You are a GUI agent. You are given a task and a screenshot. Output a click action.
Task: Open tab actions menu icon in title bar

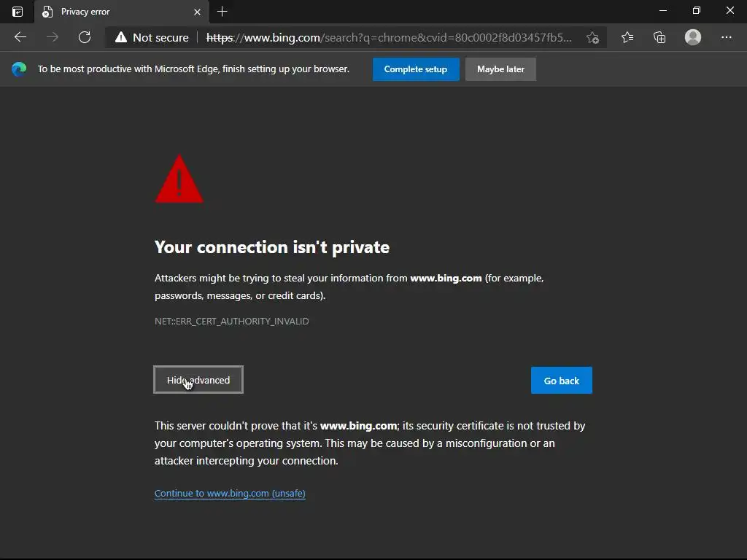18,12
